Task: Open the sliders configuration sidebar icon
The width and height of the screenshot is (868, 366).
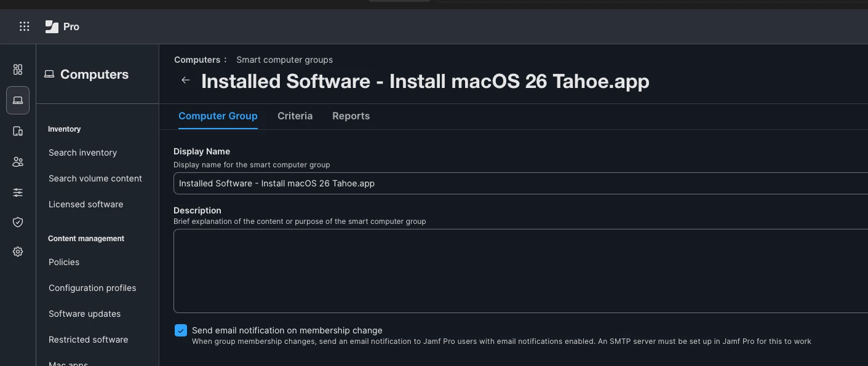Action: [x=18, y=193]
